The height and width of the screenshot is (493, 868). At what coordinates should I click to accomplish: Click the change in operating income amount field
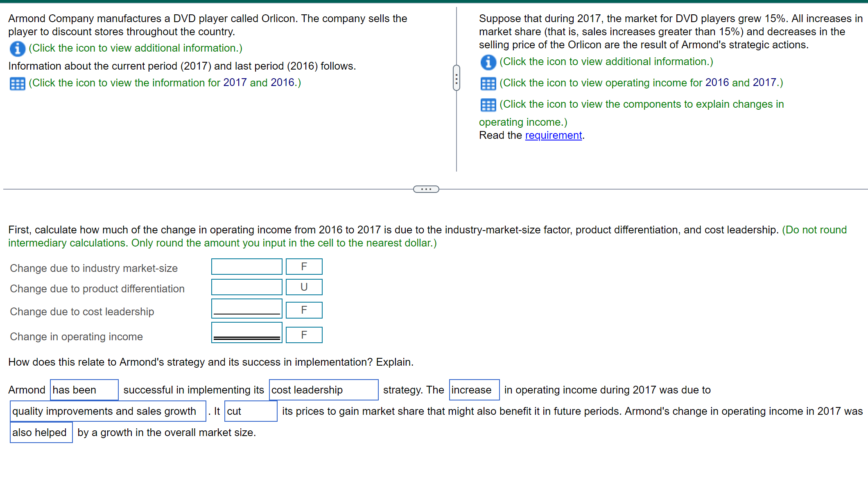coord(246,332)
